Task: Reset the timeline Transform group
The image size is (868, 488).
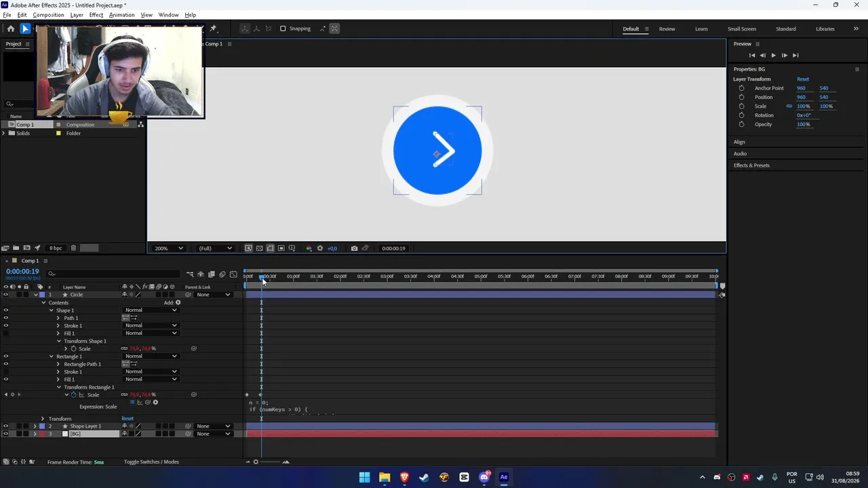Action: (x=127, y=419)
